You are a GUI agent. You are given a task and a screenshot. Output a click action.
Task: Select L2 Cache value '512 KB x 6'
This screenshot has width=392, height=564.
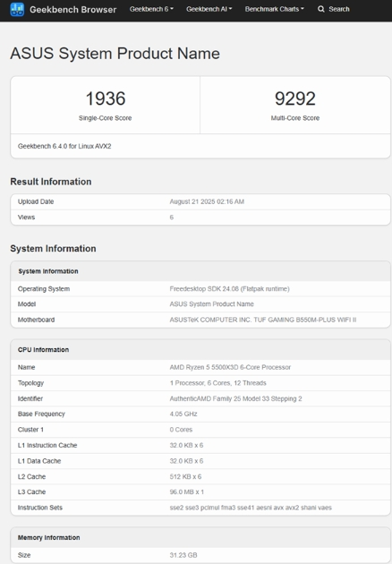tap(185, 476)
